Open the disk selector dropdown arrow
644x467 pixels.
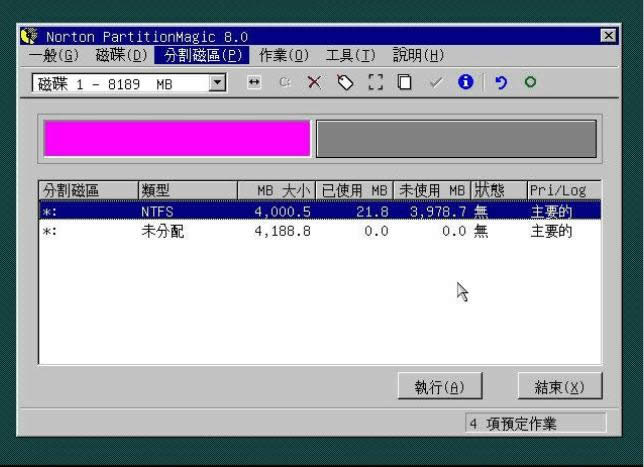(x=218, y=84)
